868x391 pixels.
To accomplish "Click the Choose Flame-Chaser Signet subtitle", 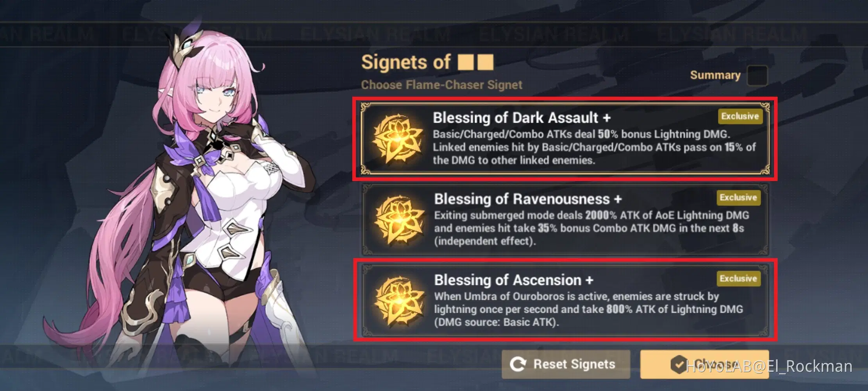I will coord(441,85).
